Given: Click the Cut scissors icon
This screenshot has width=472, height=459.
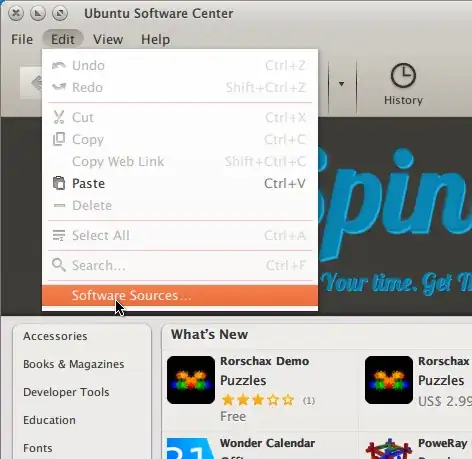Looking at the screenshot, I should tap(59, 117).
